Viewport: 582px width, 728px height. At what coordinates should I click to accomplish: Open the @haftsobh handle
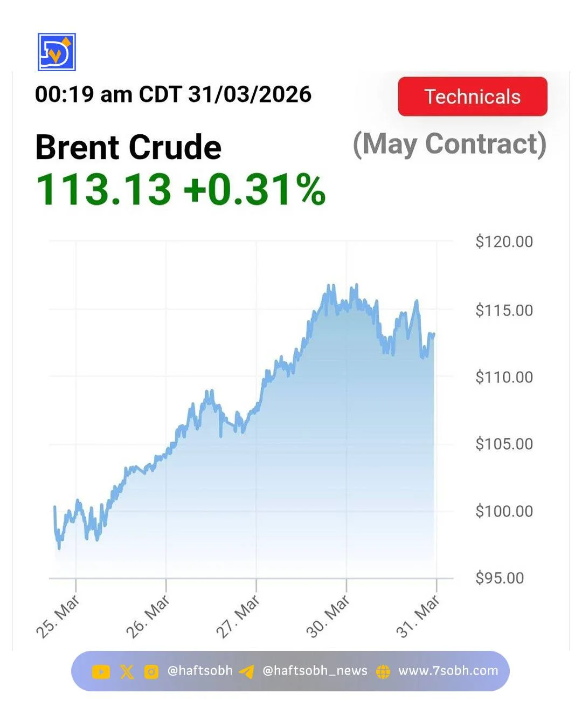[x=200, y=671]
